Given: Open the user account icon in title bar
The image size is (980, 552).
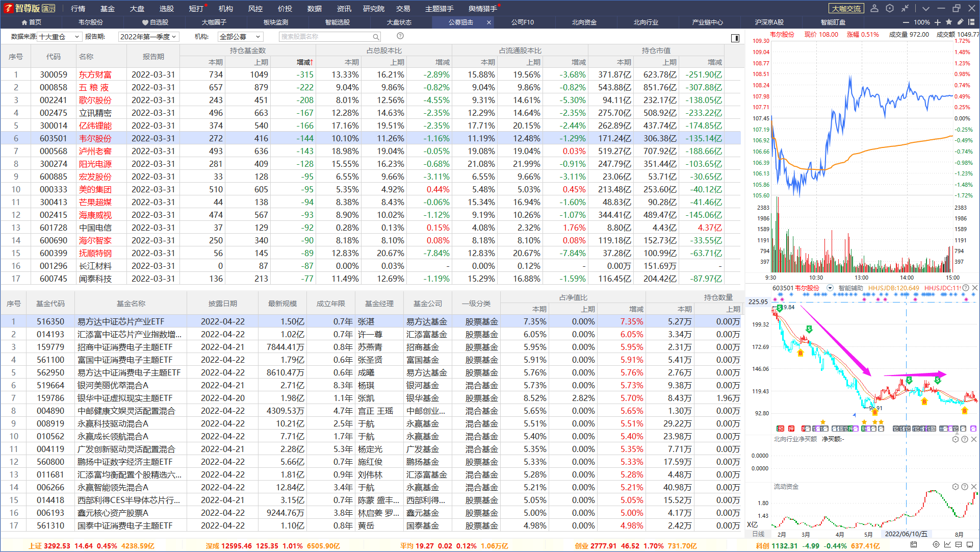Looking at the screenshot, I should (874, 8).
